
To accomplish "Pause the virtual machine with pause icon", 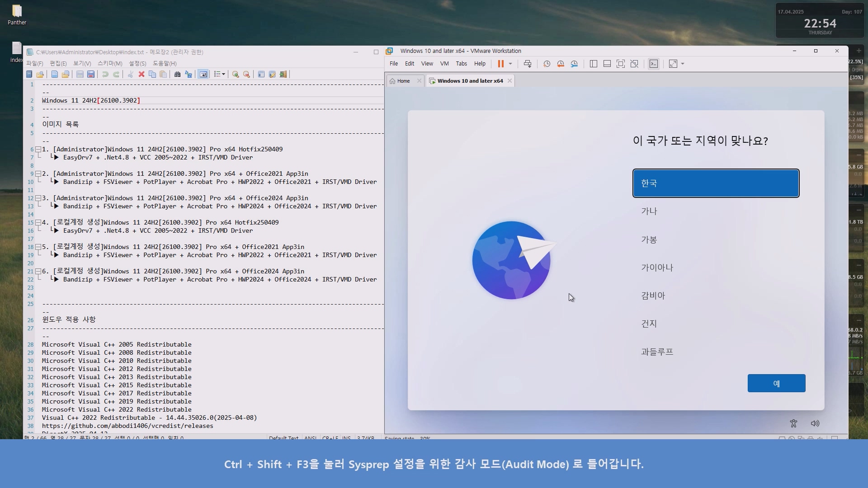I will coord(500,64).
